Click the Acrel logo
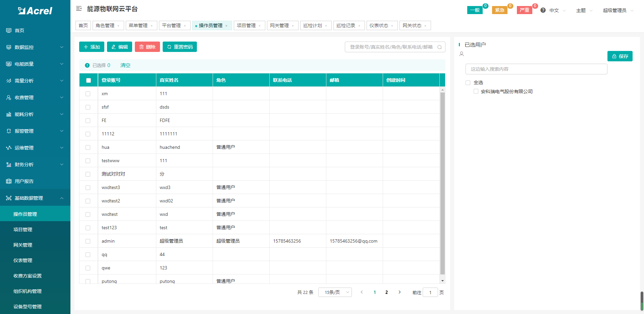The height and width of the screenshot is (314, 644). 35,11
